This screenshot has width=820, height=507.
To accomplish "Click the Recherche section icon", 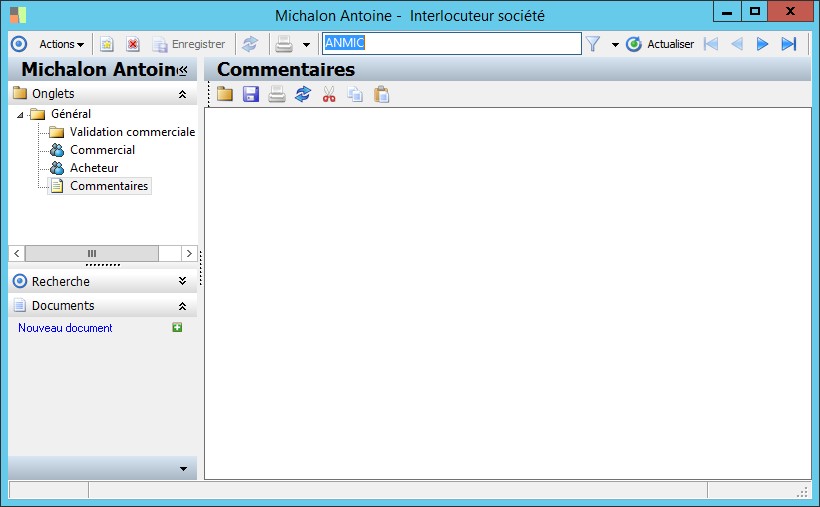I will [20, 281].
